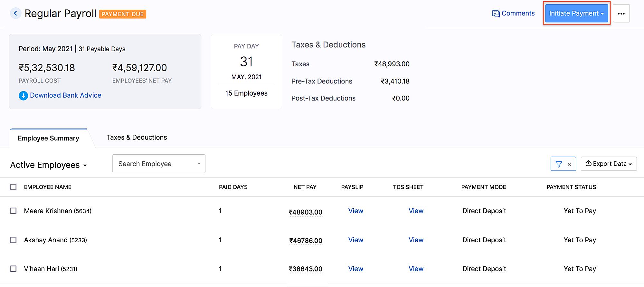Click the Download Bank Advice link text
The width and height of the screenshot is (644, 287).
coord(65,95)
